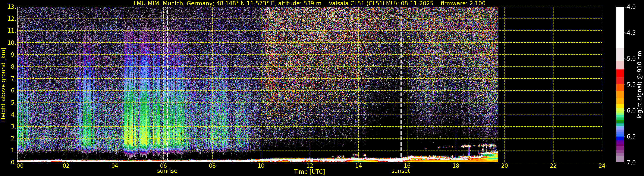The height and width of the screenshot is (176, 644).
Task: Click height axis tick label "3."
Action: tap(13, 127)
